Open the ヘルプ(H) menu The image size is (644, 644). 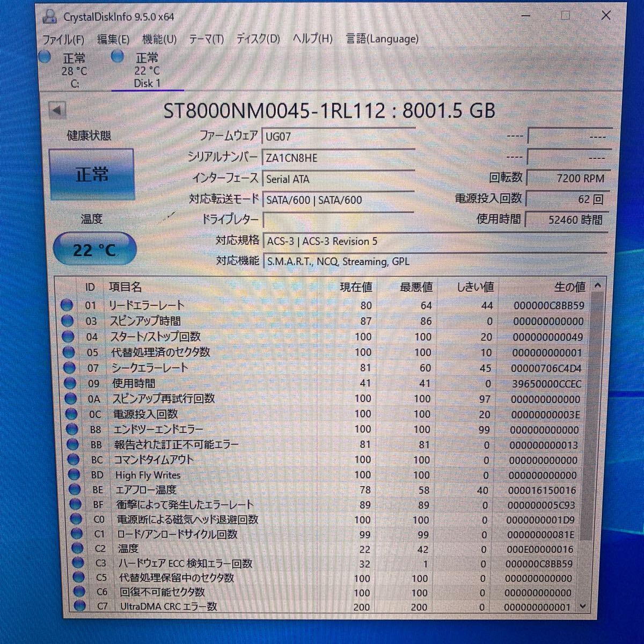[x=312, y=39]
